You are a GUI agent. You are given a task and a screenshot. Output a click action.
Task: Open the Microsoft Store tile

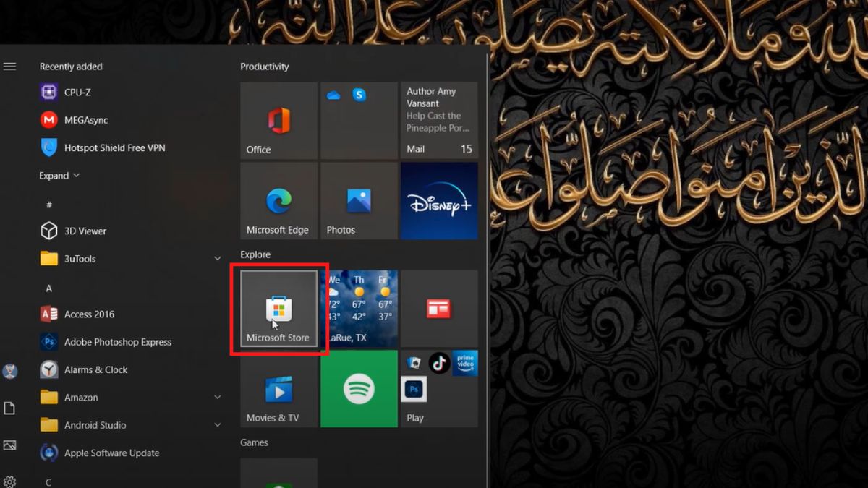(278, 309)
